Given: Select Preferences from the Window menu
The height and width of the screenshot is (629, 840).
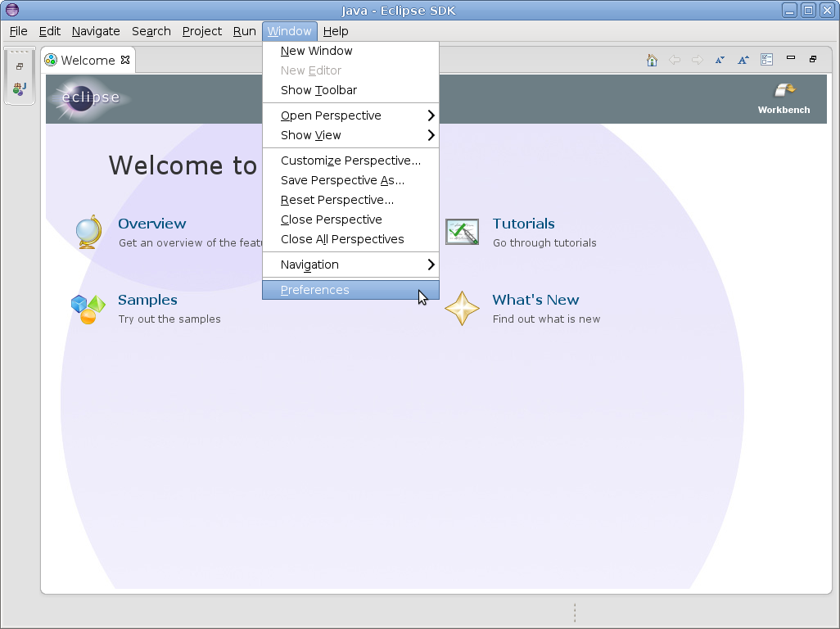Looking at the screenshot, I should pos(315,290).
